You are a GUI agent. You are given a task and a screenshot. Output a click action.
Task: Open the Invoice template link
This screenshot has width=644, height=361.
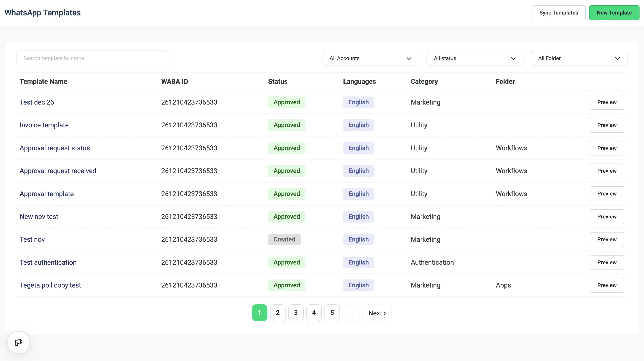pos(44,125)
